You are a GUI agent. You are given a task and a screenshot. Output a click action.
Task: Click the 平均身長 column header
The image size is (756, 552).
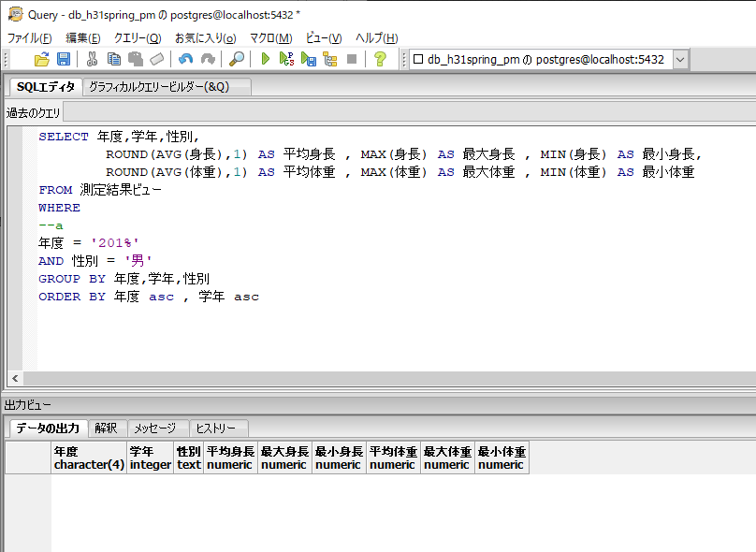click(230, 458)
